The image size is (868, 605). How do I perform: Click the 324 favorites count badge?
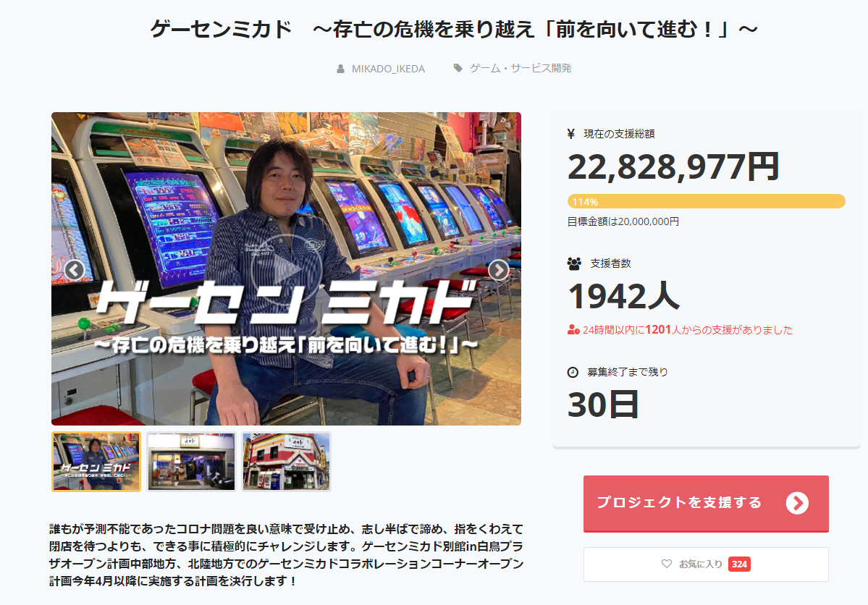pyautogui.click(x=739, y=564)
